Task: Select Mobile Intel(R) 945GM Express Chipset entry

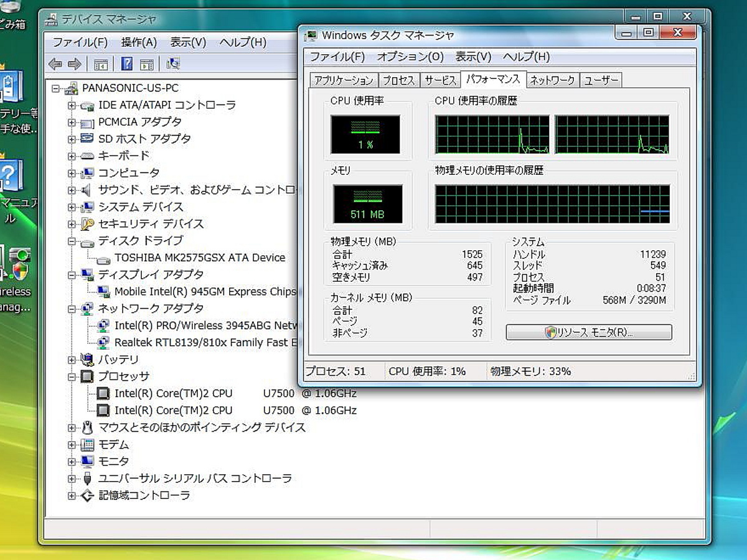Action: point(205,291)
